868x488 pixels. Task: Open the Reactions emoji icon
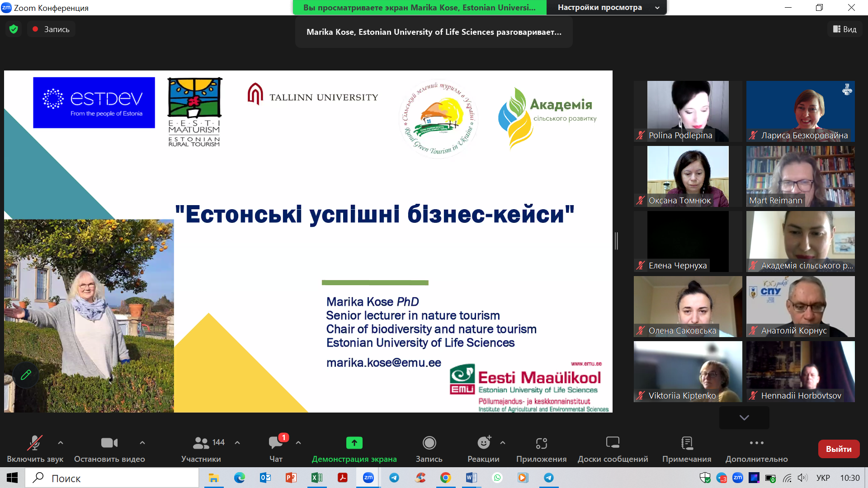tap(484, 443)
